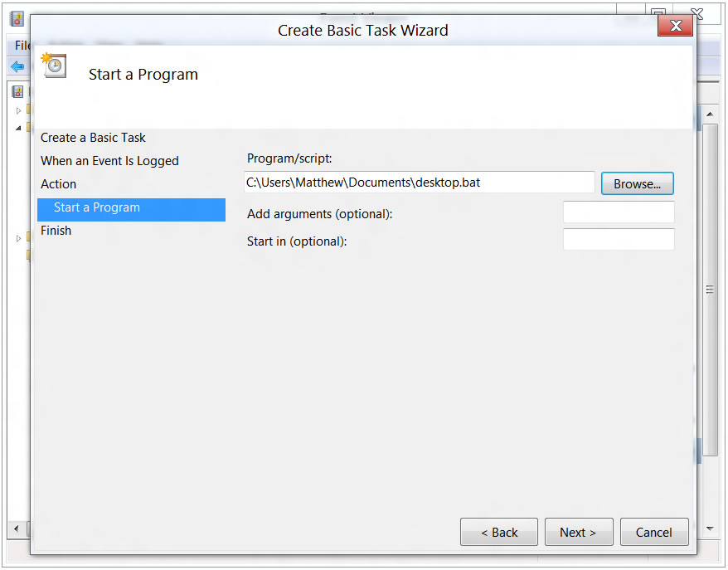
Task: Click the clock task icon in wizard header
Action: (54, 66)
